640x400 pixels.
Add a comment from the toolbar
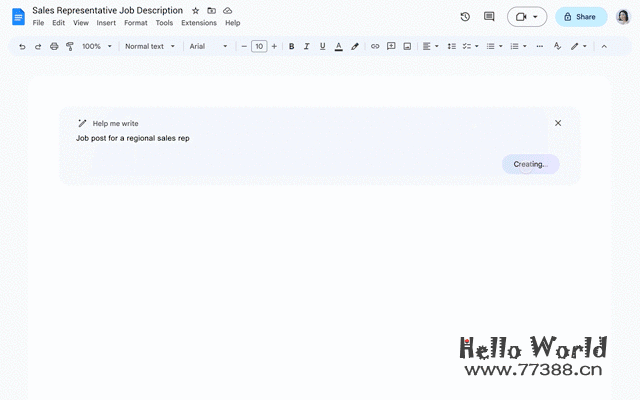[x=391, y=46]
